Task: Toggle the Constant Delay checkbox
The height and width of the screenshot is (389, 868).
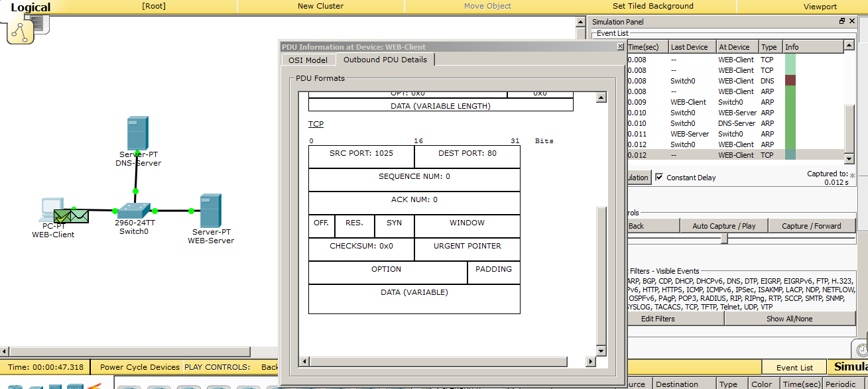Action: [x=659, y=178]
